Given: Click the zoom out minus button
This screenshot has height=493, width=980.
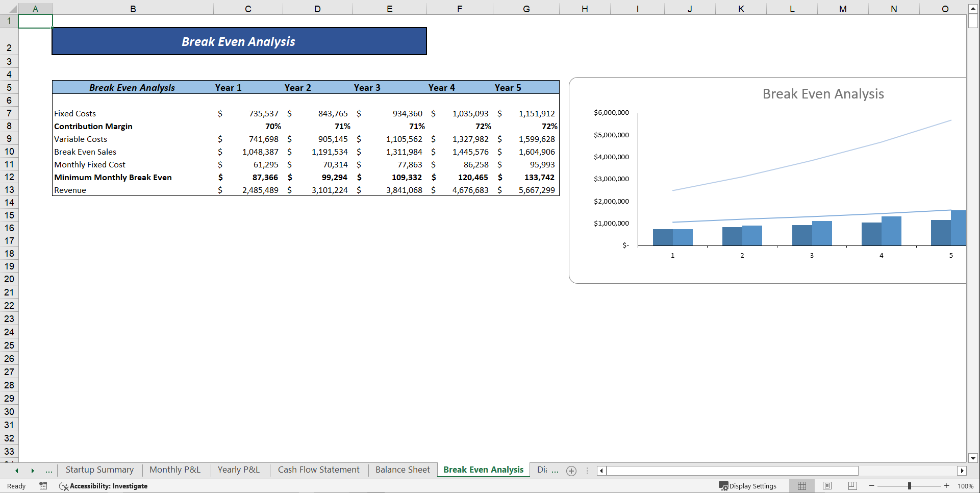Looking at the screenshot, I should 872,486.
